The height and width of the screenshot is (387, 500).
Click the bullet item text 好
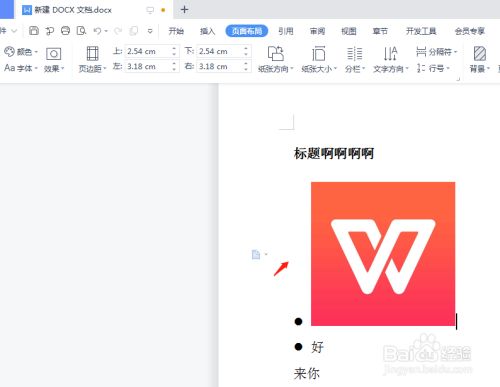pos(317,347)
